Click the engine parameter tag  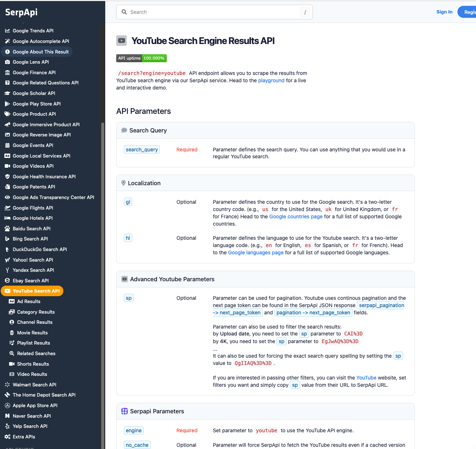134,430
